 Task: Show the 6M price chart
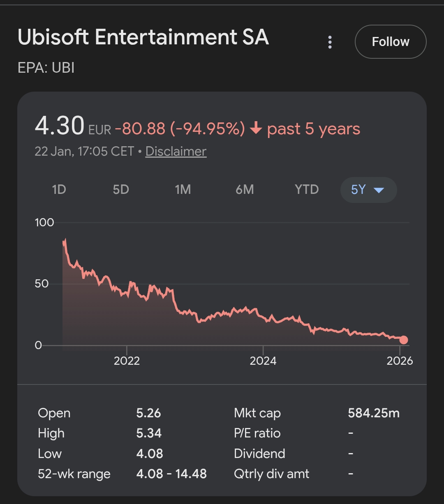pyautogui.click(x=245, y=189)
